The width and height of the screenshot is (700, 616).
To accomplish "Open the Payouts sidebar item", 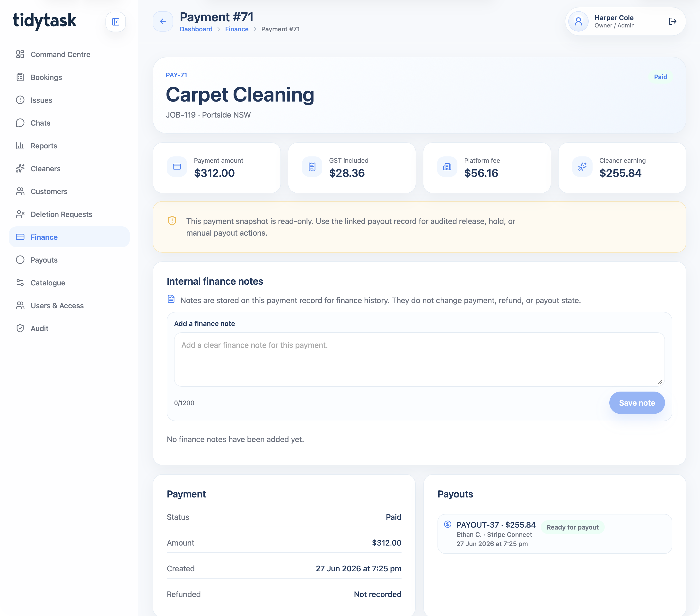I will (69, 260).
